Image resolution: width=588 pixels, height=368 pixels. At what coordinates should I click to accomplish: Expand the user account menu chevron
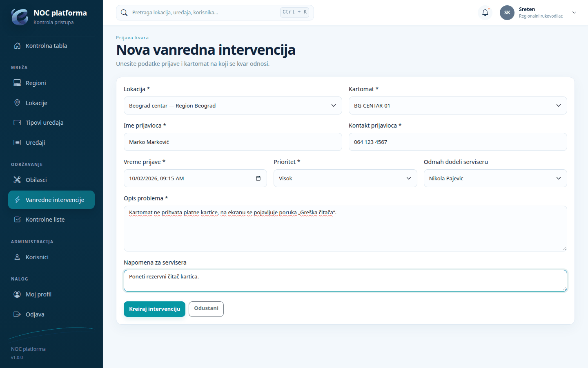[574, 13]
